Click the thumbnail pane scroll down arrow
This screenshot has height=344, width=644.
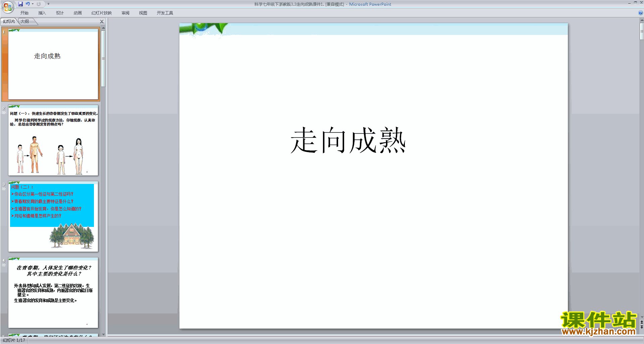coord(103,334)
